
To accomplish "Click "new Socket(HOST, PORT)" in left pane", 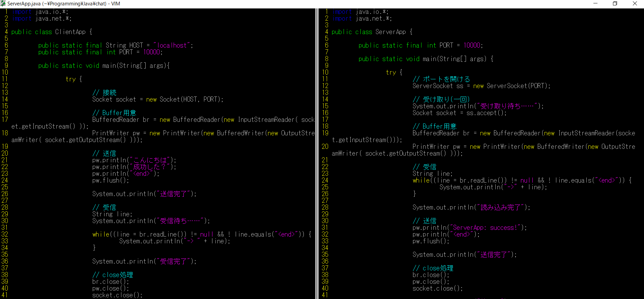I will (184, 100).
